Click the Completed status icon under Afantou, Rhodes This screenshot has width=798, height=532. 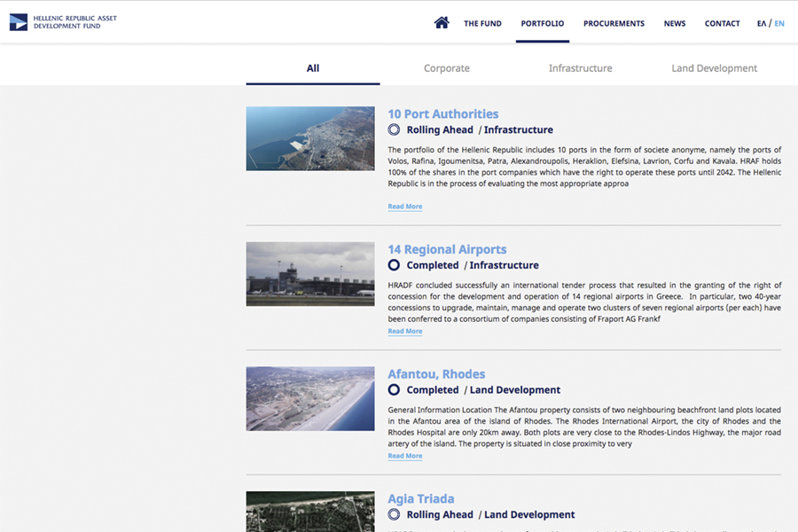coord(395,390)
